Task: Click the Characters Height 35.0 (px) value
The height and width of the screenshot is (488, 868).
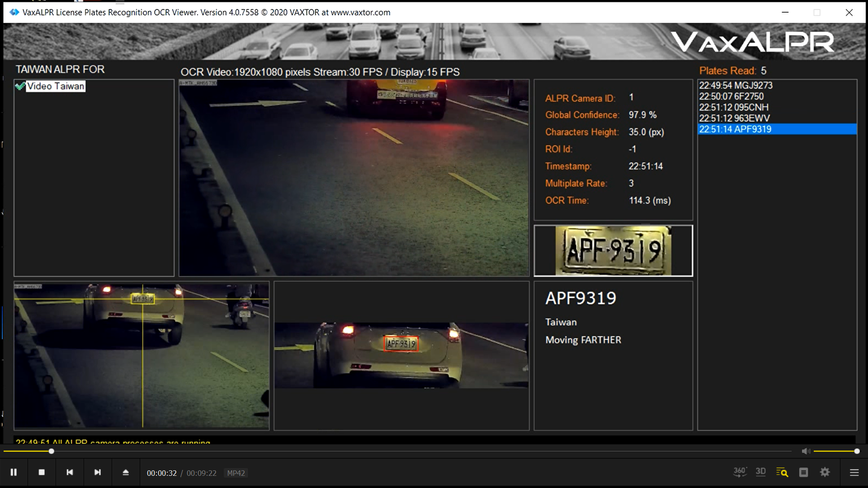Action: tap(646, 132)
